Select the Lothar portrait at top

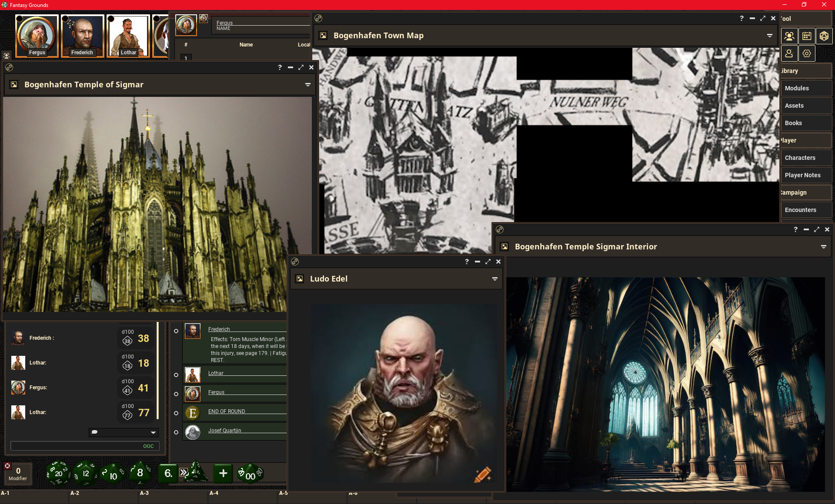pyautogui.click(x=128, y=36)
